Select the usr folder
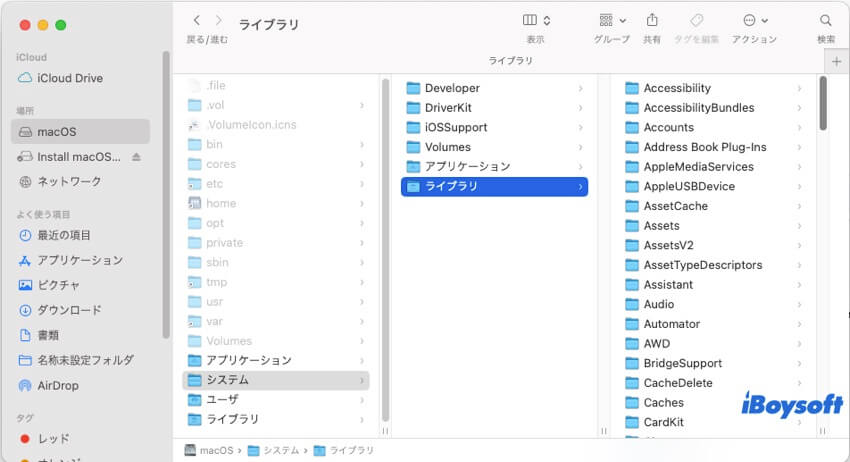 coord(275,301)
